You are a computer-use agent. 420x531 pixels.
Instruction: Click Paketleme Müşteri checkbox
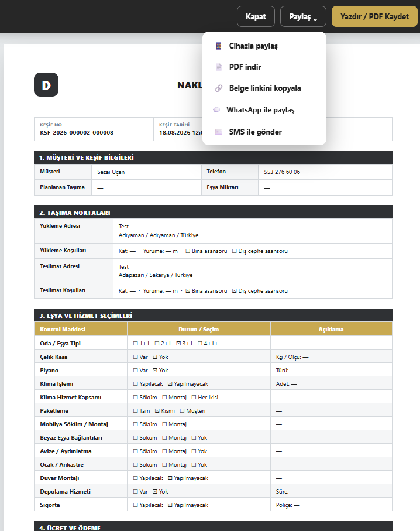(182, 411)
